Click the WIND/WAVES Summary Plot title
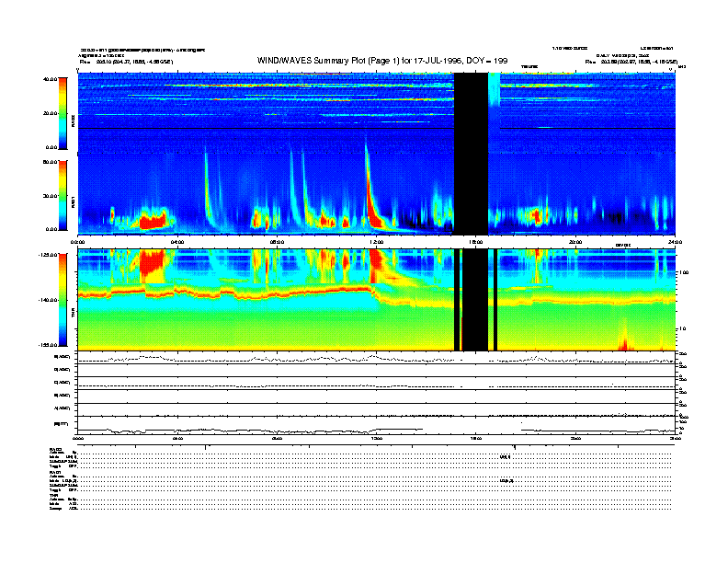This screenshot has height=563, width=728. (x=382, y=61)
